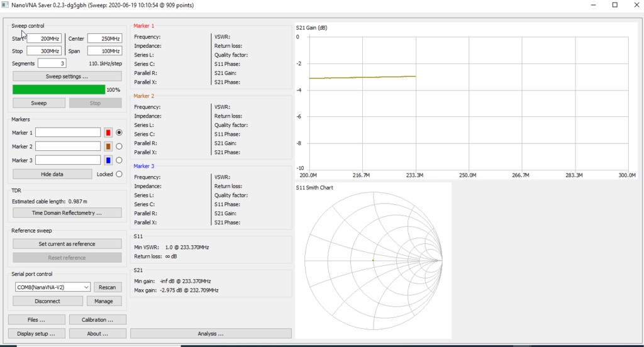Screen dimensions: 644x347
Task: Click the NanoVNA Saver title bar icon
Action: click(5, 5)
